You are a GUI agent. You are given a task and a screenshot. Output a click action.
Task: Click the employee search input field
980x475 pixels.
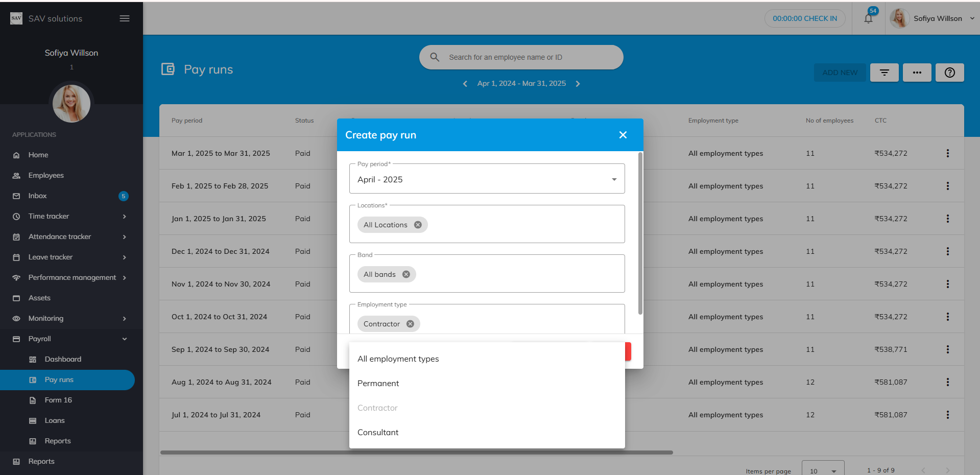coord(520,57)
